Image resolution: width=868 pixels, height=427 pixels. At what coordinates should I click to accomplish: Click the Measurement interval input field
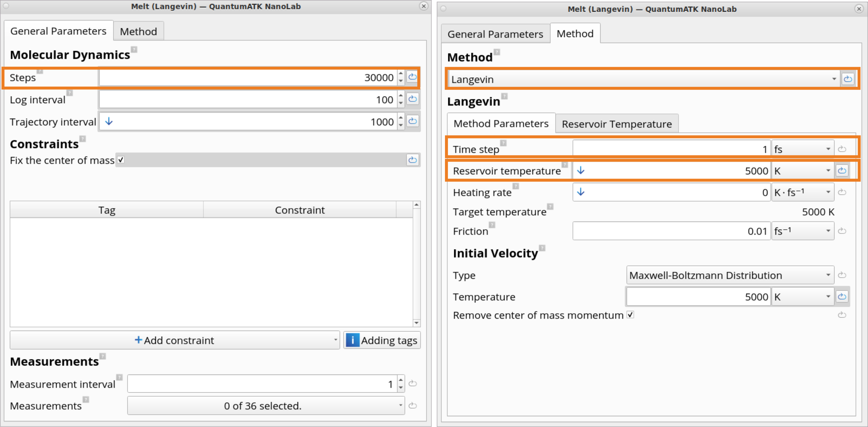[262, 384]
